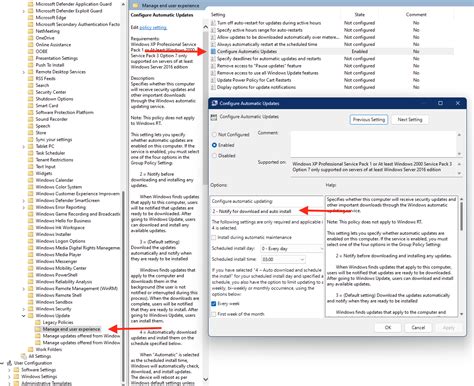Select the Windows Media Player tree item

[58, 255]
